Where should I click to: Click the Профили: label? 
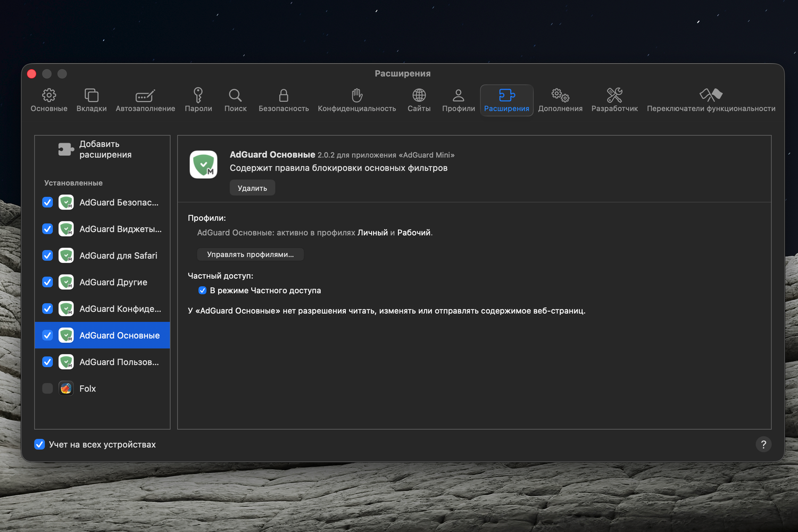(x=207, y=218)
